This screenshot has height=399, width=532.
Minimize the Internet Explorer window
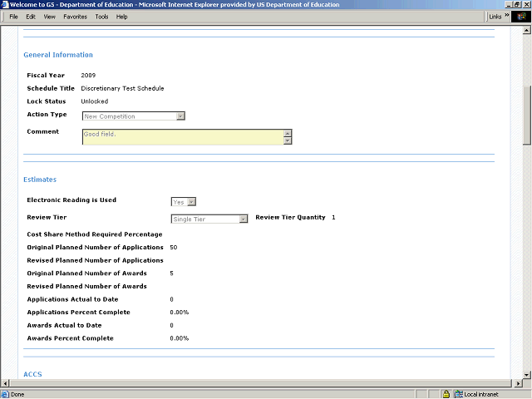pos(509,4)
